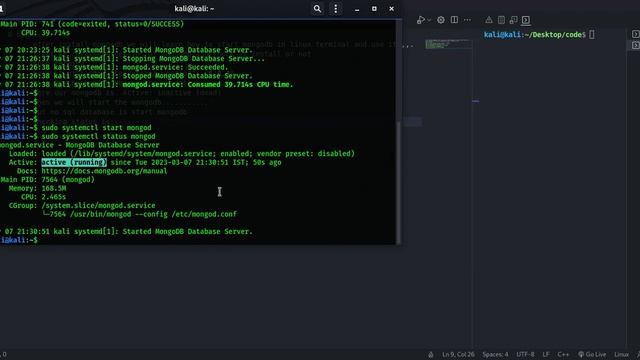Expand the run options dropdown arrow
The image size is (640, 360).
pos(429,20)
